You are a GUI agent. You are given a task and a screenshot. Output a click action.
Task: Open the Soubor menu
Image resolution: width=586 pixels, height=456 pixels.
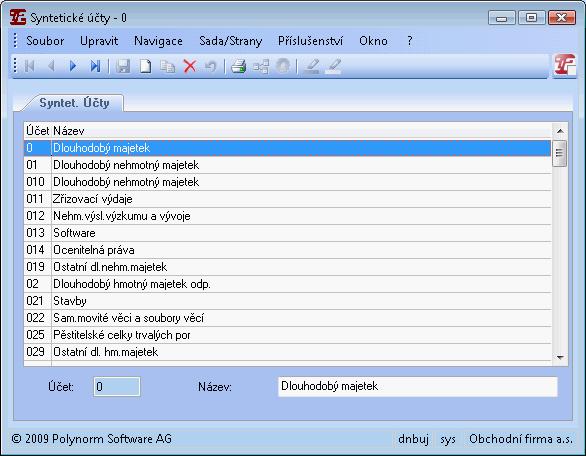pos(45,41)
